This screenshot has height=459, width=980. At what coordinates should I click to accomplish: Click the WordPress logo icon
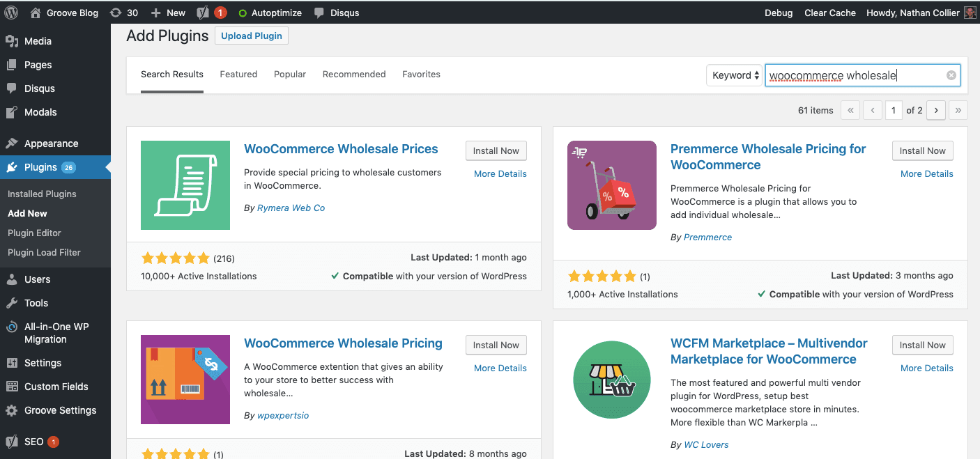[x=11, y=13]
